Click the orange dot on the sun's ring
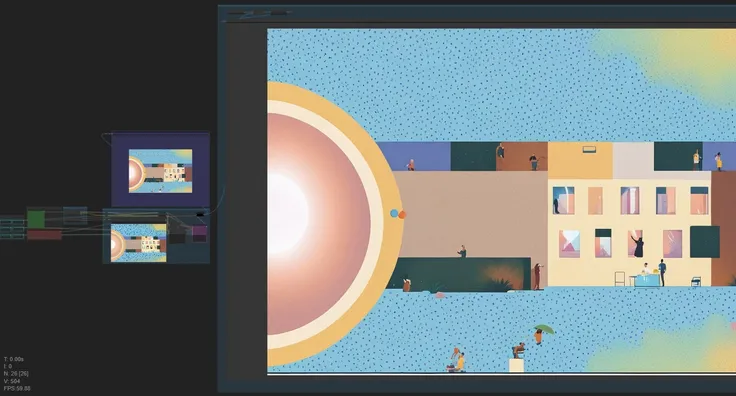 (x=402, y=214)
